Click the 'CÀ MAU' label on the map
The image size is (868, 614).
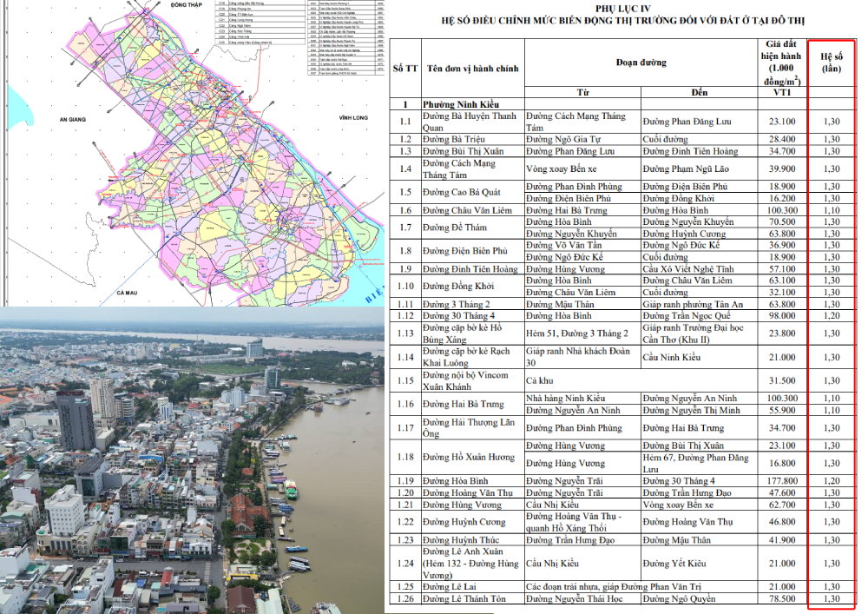click(127, 293)
